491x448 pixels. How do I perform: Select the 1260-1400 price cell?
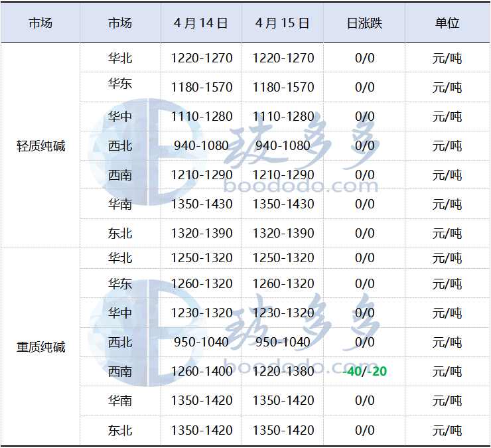click(x=201, y=372)
